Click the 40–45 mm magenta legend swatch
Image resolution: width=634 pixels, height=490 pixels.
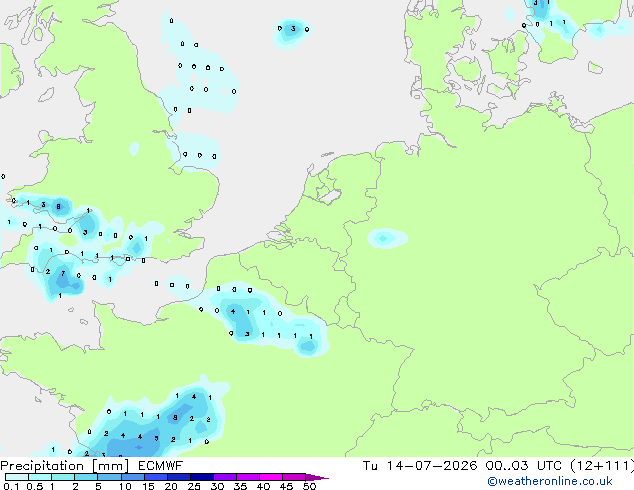click(x=271, y=477)
